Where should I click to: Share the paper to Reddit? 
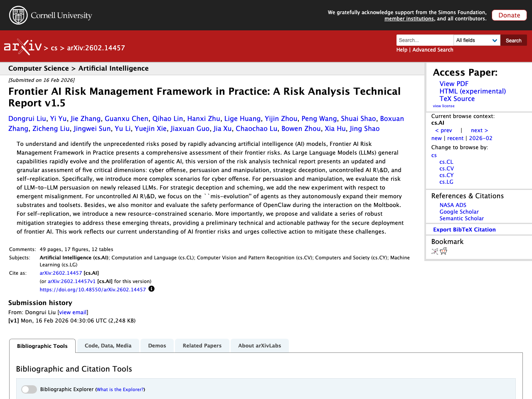(x=443, y=251)
